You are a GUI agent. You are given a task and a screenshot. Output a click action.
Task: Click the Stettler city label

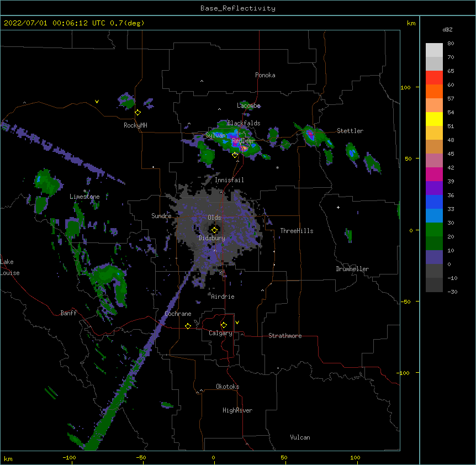(x=350, y=131)
